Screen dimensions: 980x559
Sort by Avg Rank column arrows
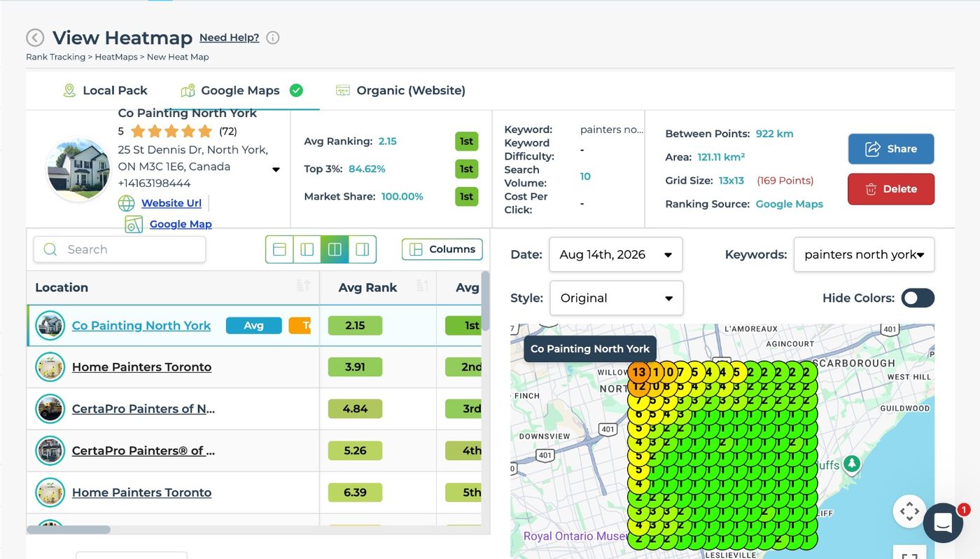(x=422, y=286)
